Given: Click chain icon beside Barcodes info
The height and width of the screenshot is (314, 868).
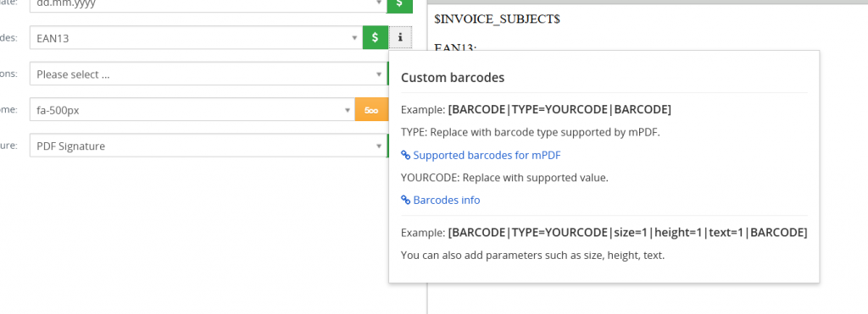Looking at the screenshot, I should click(x=406, y=200).
